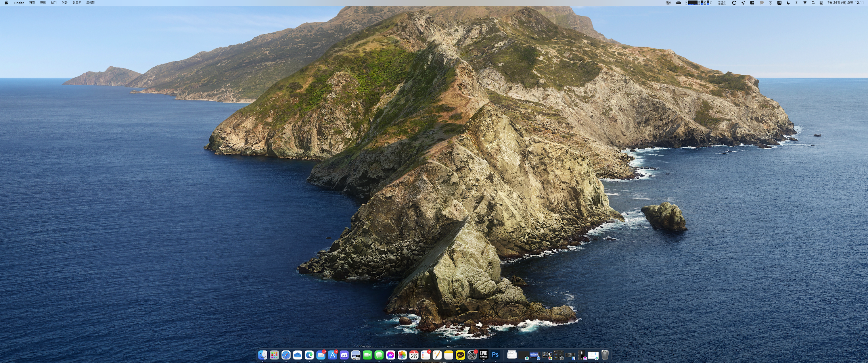
Task: Open Messenger from the Dock
Action: pos(390,355)
